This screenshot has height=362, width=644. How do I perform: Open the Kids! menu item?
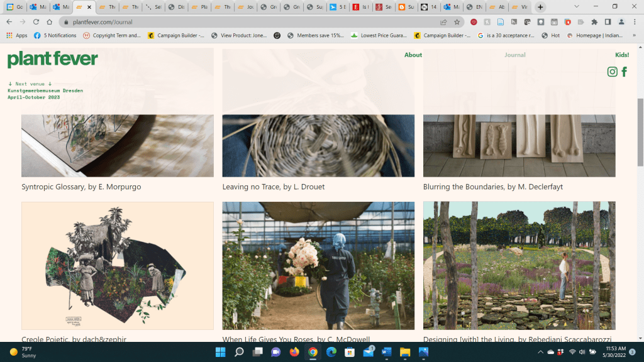(x=621, y=55)
